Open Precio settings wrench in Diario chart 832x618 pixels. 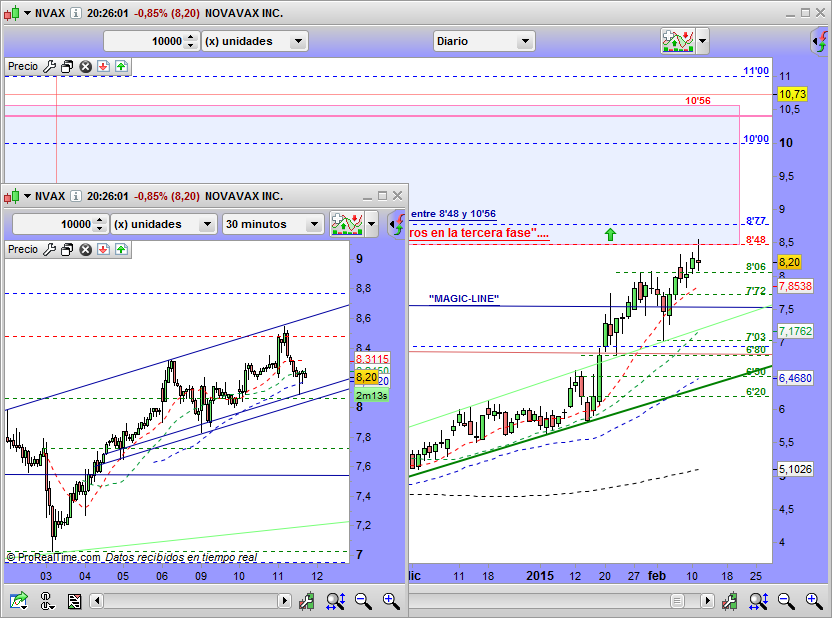[x=49, y=66]
